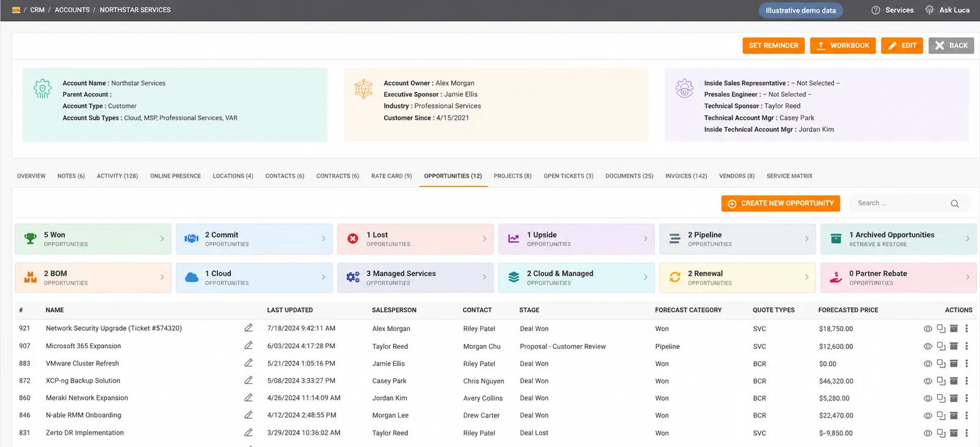
Task: Sort by Forecasted Price column header
Action: [x=848, y=310]
